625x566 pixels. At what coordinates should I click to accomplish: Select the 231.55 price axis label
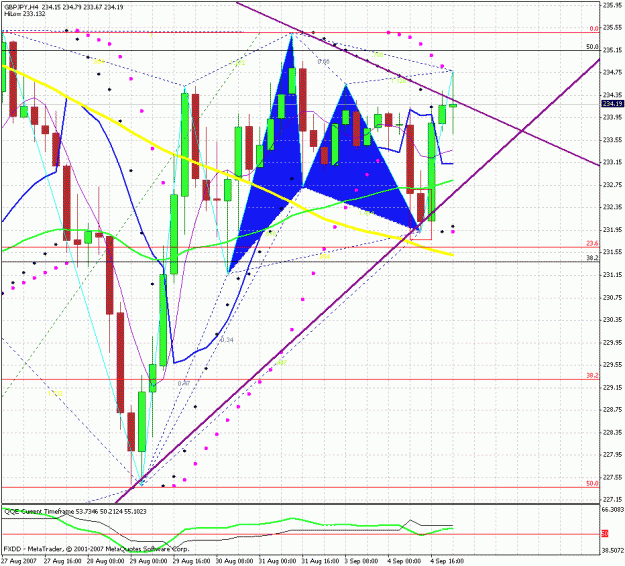pos(613,252)
